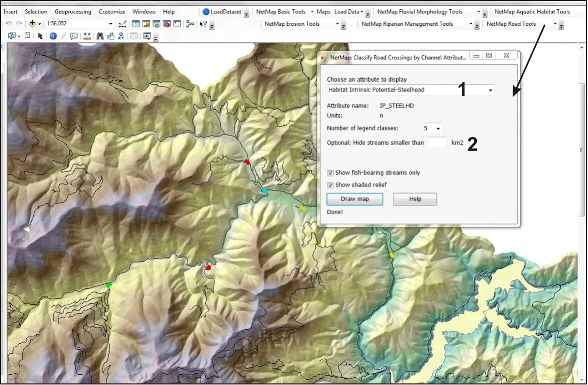Open the ModelBuilder window icon

tap(190, 24)
